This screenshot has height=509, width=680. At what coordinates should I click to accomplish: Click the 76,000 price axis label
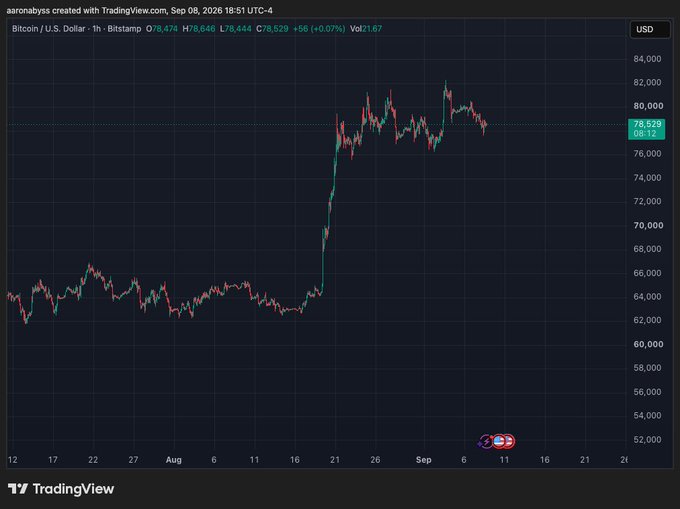647,153
